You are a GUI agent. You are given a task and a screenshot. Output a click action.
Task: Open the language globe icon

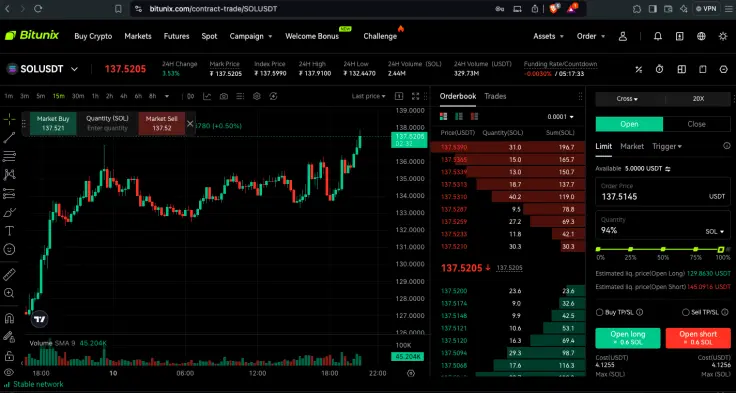(701, 37)
